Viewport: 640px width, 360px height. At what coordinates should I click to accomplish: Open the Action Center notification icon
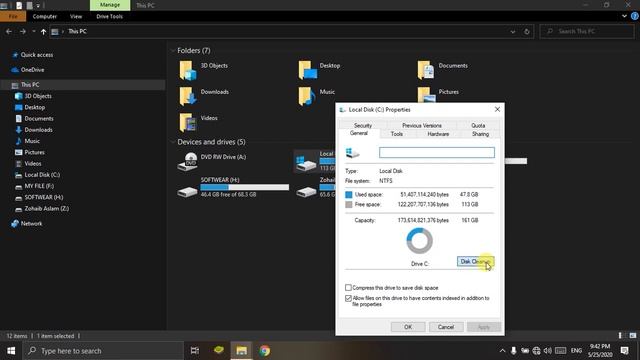tap(624, 351)
